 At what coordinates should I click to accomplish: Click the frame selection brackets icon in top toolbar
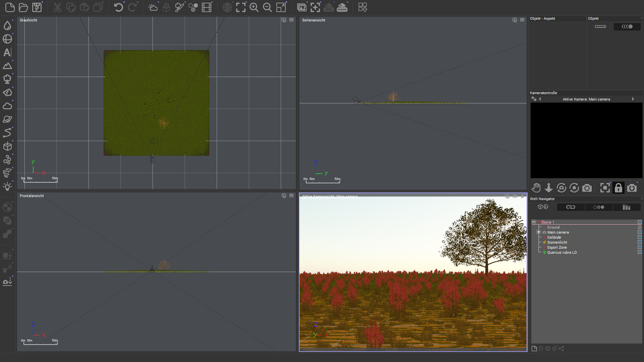tap(241, 8)
